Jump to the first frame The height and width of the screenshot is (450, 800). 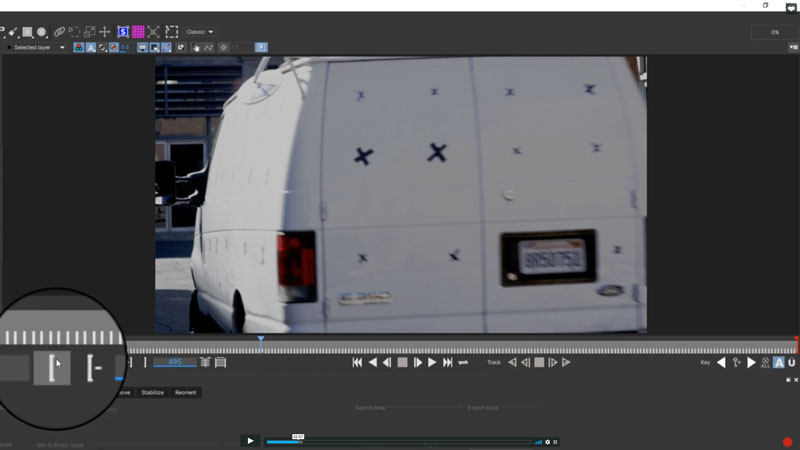click(x=357, y=362)
